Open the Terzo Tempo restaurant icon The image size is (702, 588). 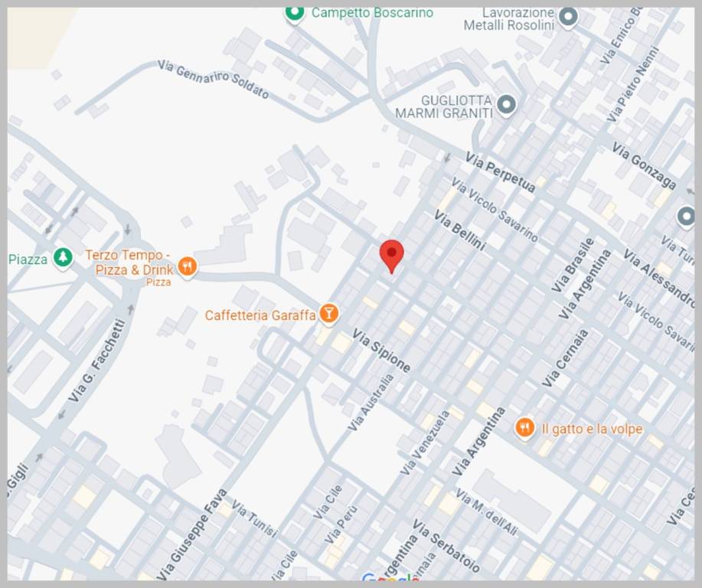point(187,266)
